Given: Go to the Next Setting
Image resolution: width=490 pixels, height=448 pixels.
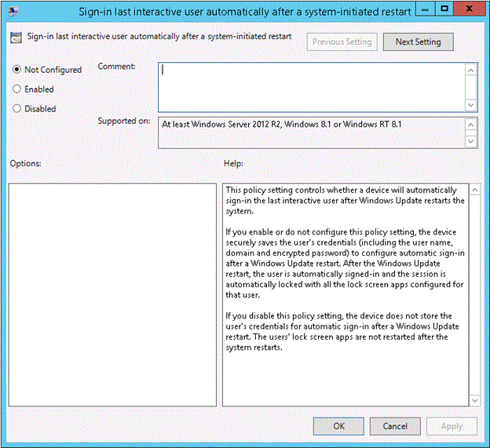Looking at the screenshot, I should click(418, 42).
